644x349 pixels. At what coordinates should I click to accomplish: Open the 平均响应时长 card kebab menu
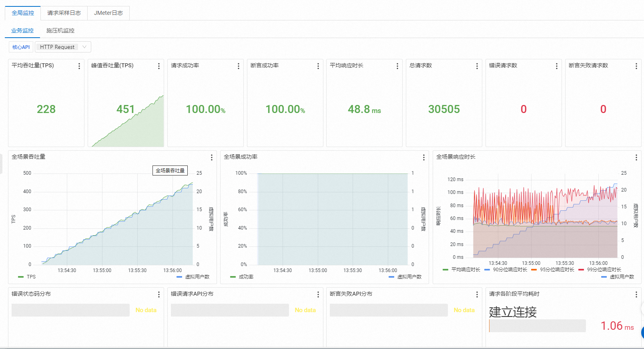click(397, 66)
